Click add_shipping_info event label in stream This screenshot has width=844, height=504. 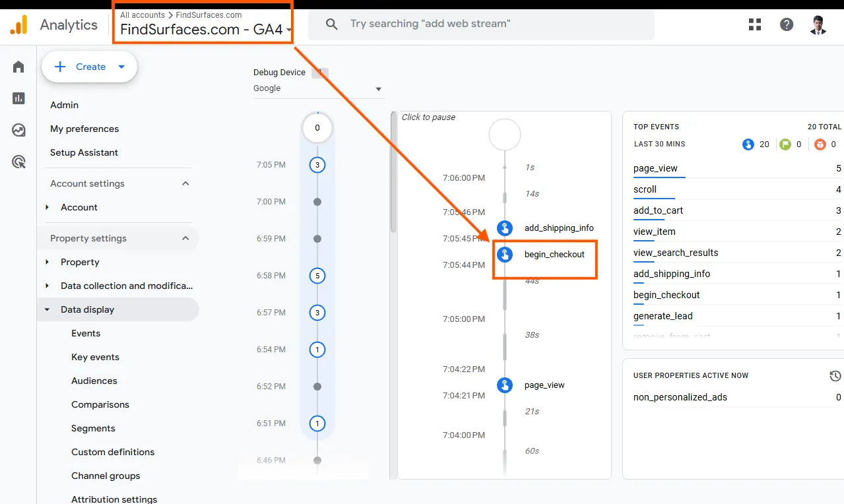[559, 228]
